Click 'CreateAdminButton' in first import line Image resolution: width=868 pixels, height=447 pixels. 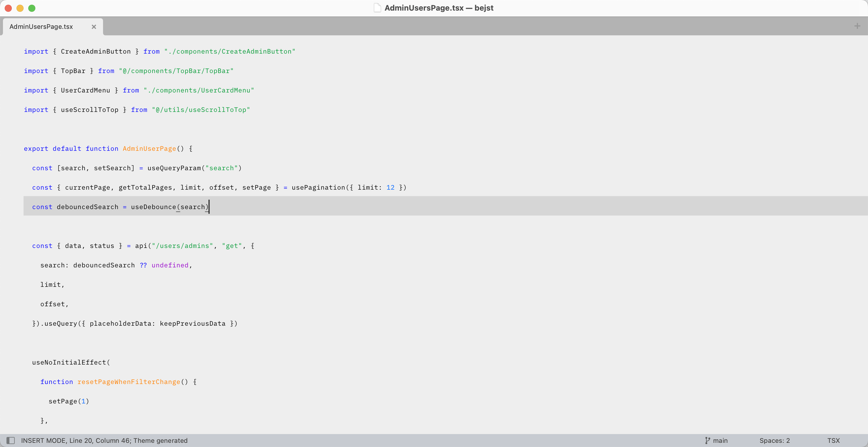tap(96, 51)
